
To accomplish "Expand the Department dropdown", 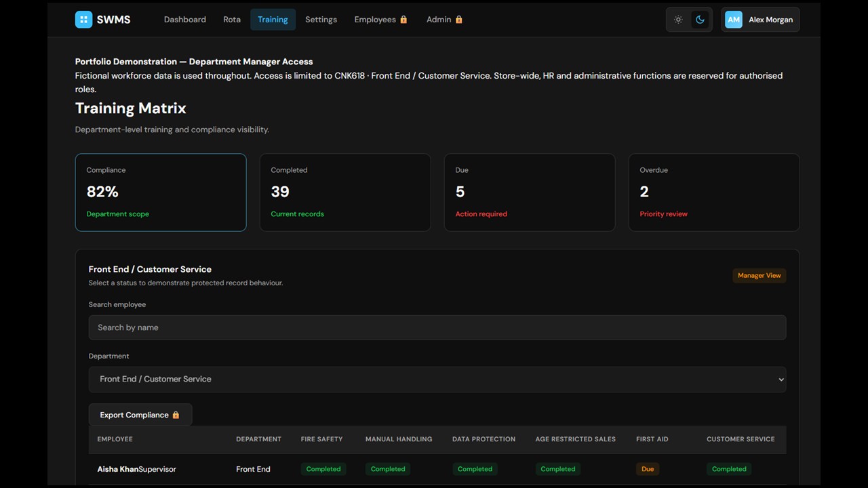I will 437,380.
